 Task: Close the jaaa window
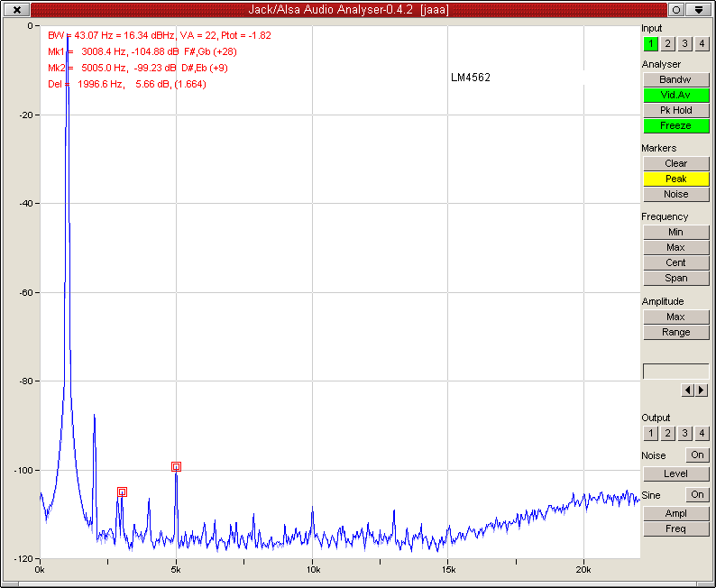(x=17, y=10)
